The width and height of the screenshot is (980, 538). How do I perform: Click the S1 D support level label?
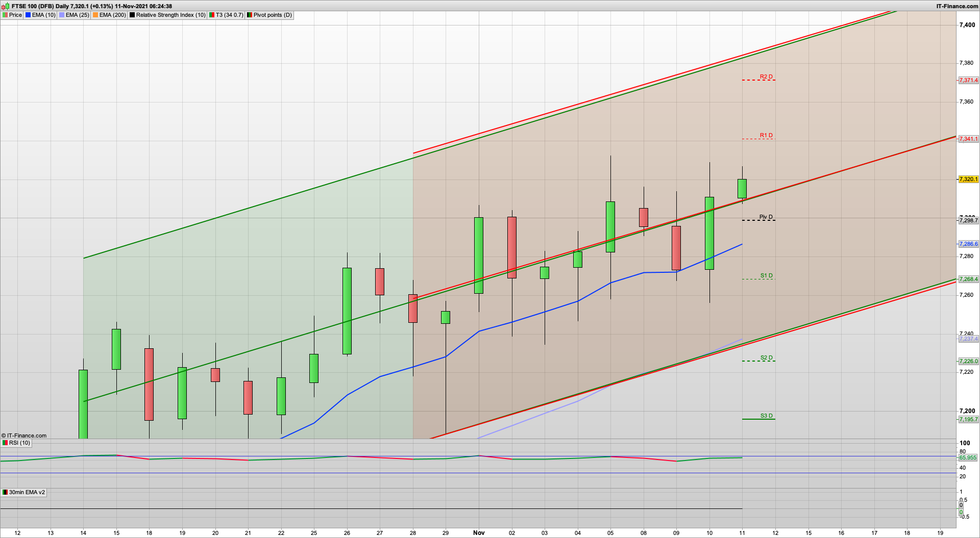pos(766,276)
